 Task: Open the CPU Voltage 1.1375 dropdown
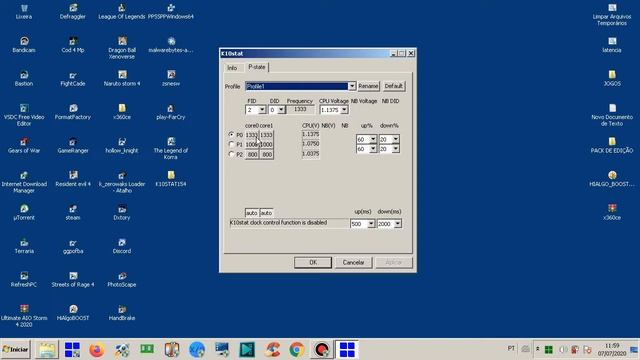334,110
